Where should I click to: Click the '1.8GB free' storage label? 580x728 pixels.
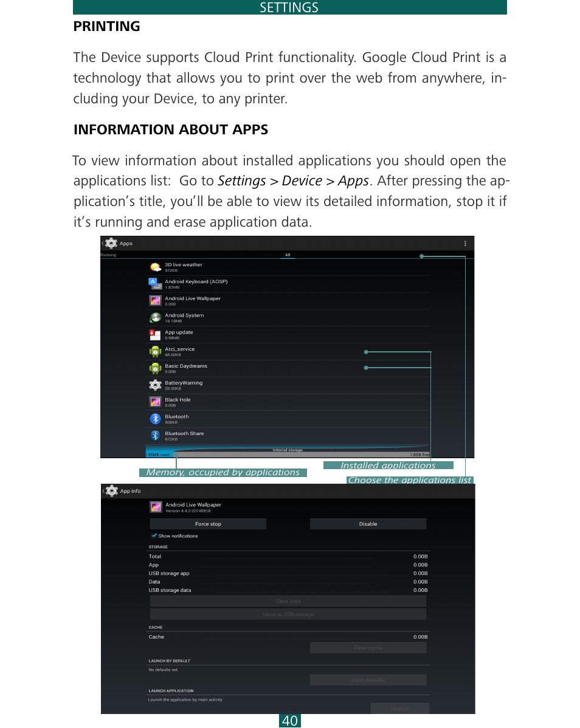(419, 455)
